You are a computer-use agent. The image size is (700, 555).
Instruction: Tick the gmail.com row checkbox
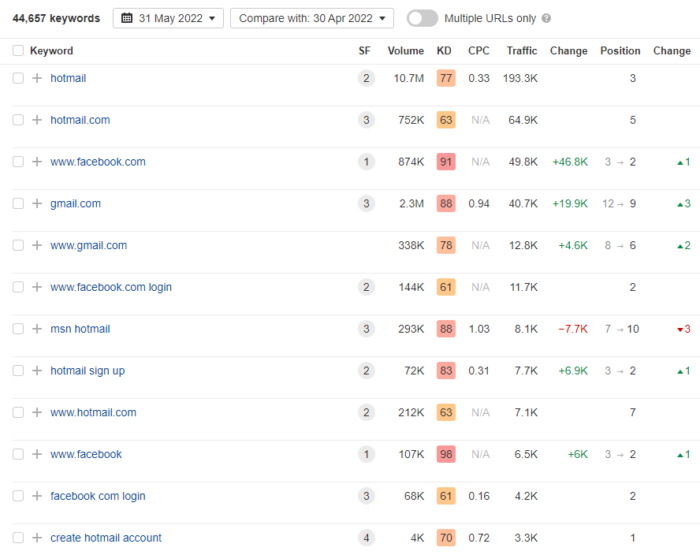click(18, 204)
